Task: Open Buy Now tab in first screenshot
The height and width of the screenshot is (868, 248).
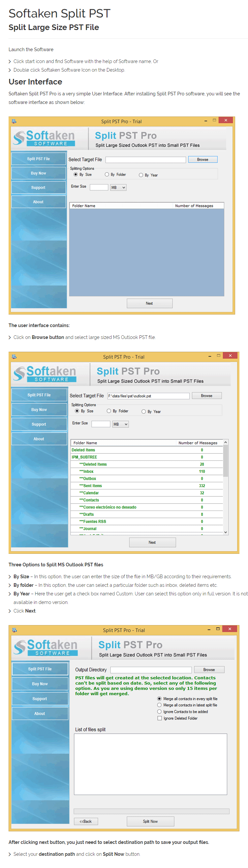Action: tap(39, 174)
